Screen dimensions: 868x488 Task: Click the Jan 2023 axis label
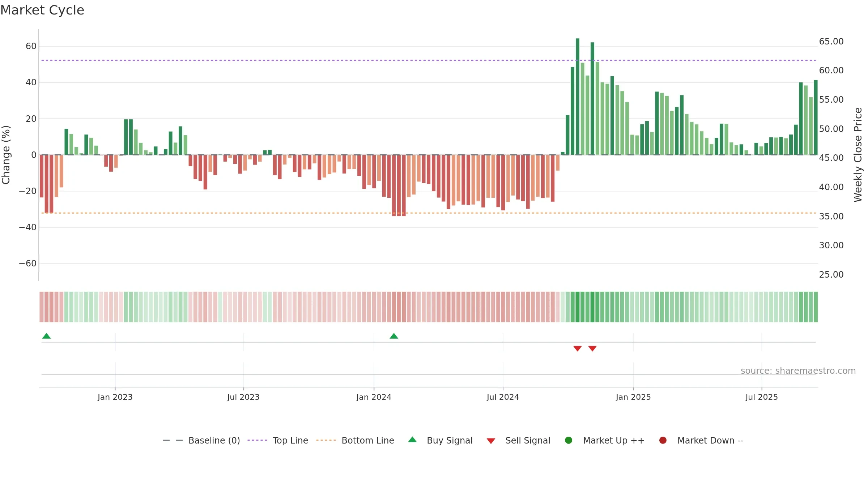click(x=115, y=397)
